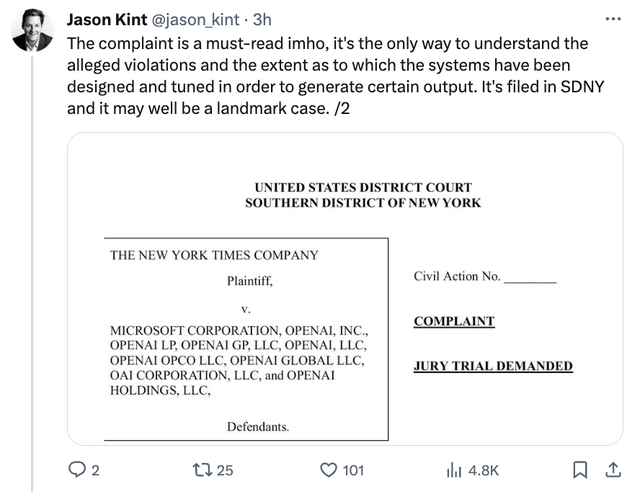
Task: Click the retweet arrows icon
Action: pyautogui.click(x=195, y=469)
